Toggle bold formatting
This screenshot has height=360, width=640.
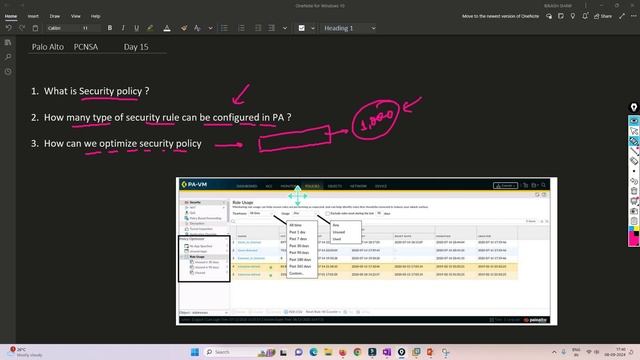tap(110, 28)
